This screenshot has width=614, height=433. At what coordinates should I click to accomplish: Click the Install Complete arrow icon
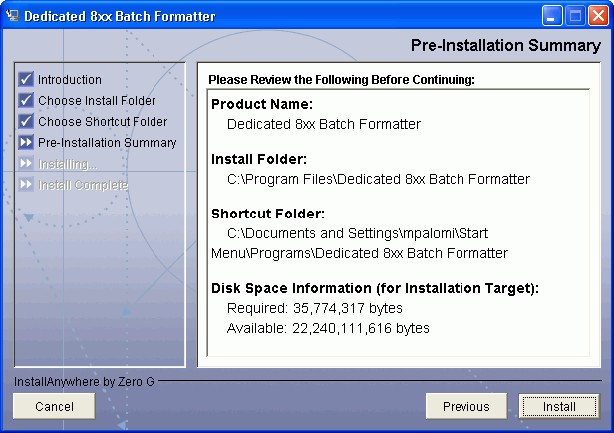tap(26, 184)
